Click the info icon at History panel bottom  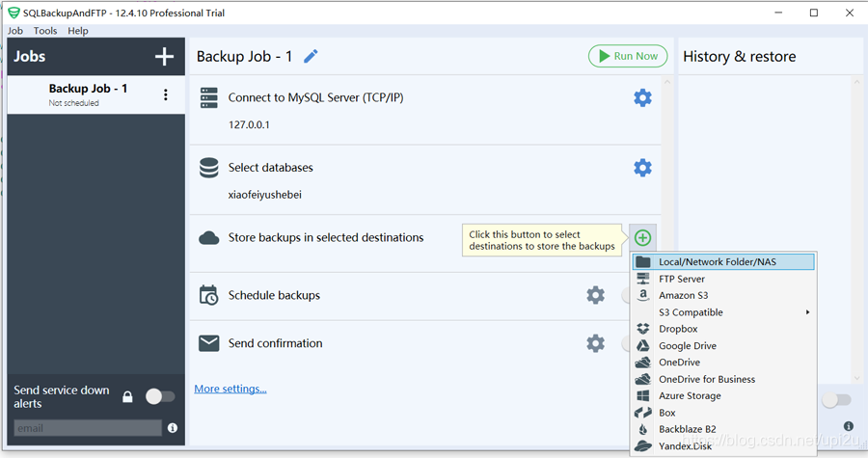pos(848,426)
